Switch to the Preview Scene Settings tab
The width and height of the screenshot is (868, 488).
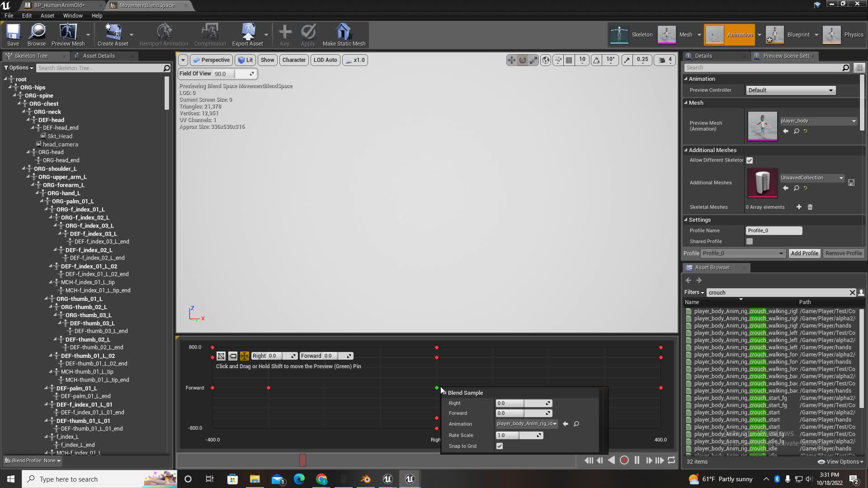click(x=786, y=56)
